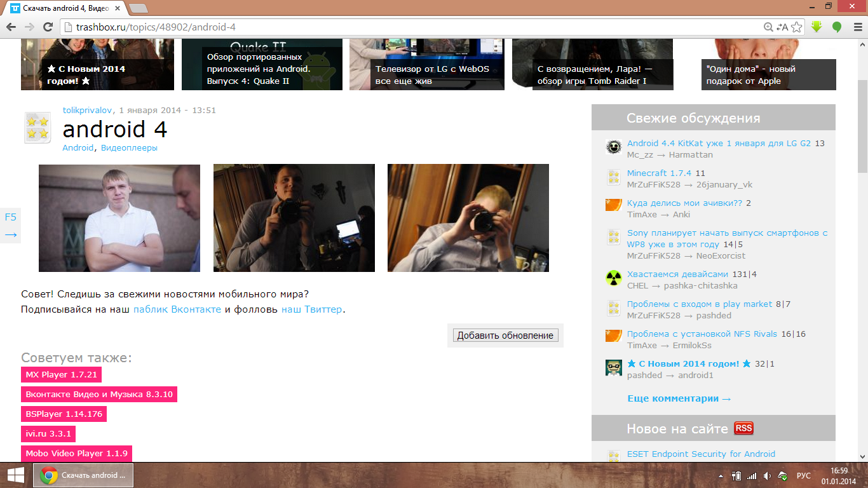Open the volume speaker tray icon
868x488 pixels.
768,475
